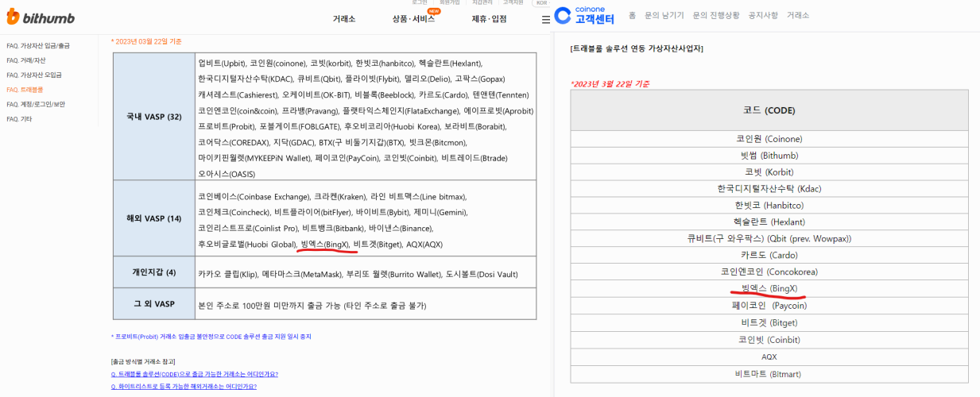
Task: Click the 그 외 VASP cell
Action: pyautogui.click(x=153, y=303)
